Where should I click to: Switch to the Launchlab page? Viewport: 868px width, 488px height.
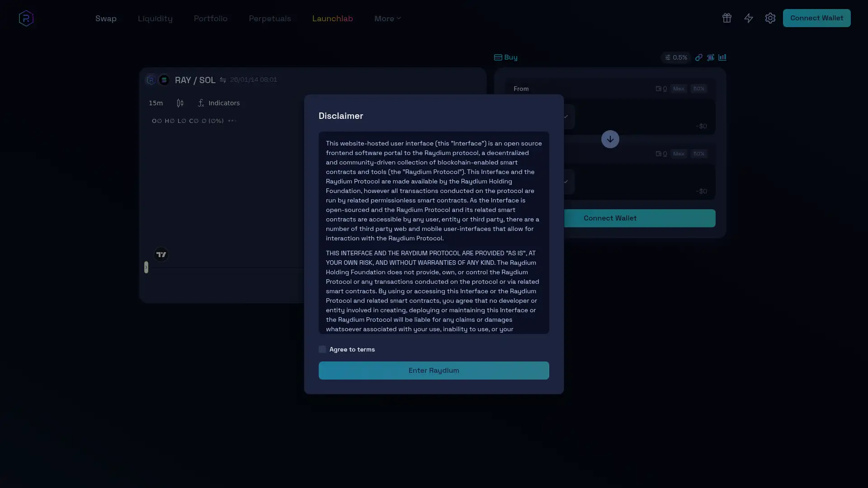pyautogui.click(x=332, y=19)
